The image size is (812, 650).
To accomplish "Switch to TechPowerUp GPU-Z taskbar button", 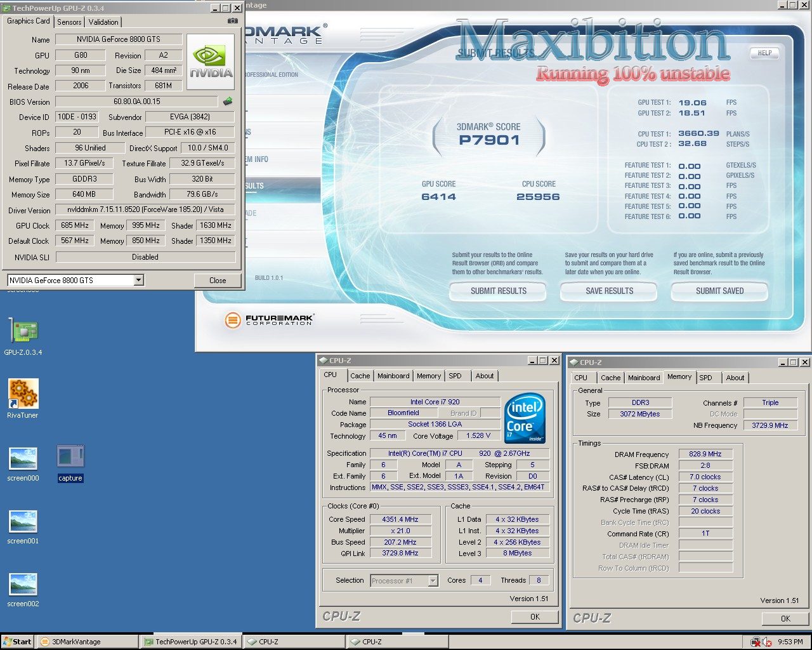I will [x=190, y=642].
